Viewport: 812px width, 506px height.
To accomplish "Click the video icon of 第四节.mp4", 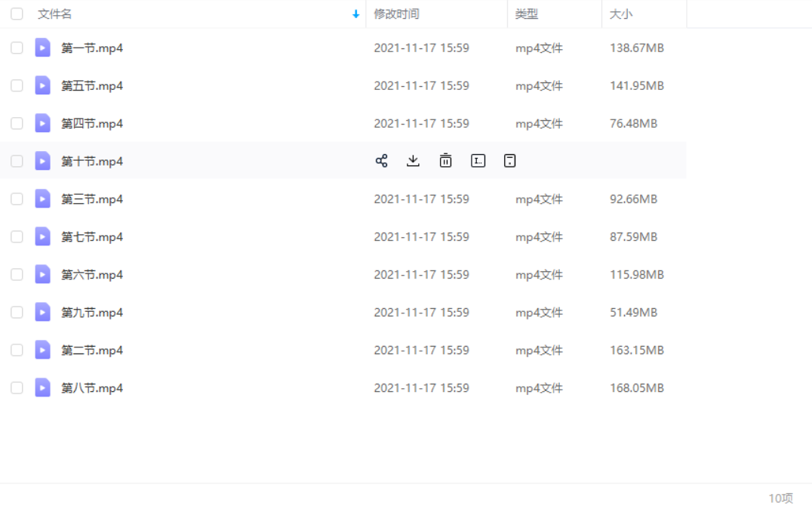I will [x=42, y=123].
